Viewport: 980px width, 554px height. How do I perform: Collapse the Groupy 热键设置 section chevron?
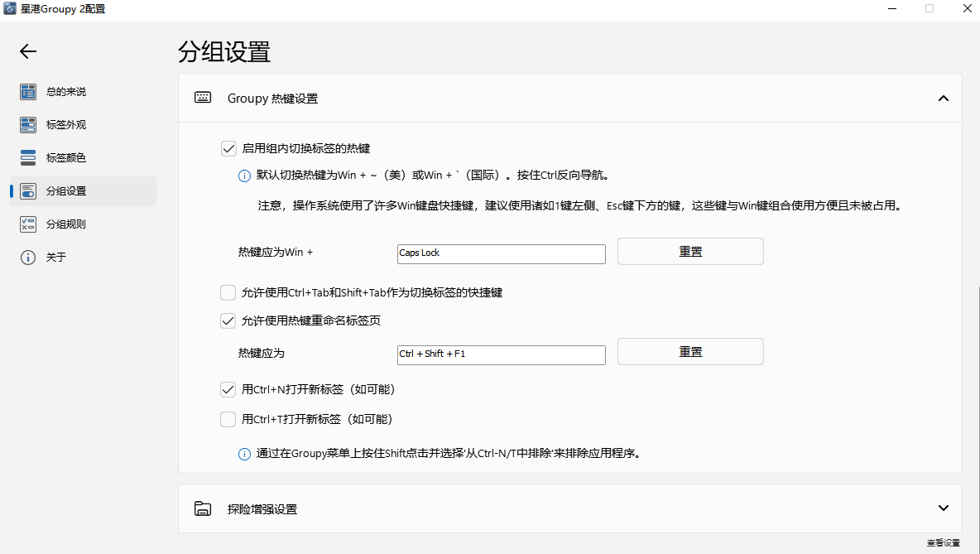943,99
